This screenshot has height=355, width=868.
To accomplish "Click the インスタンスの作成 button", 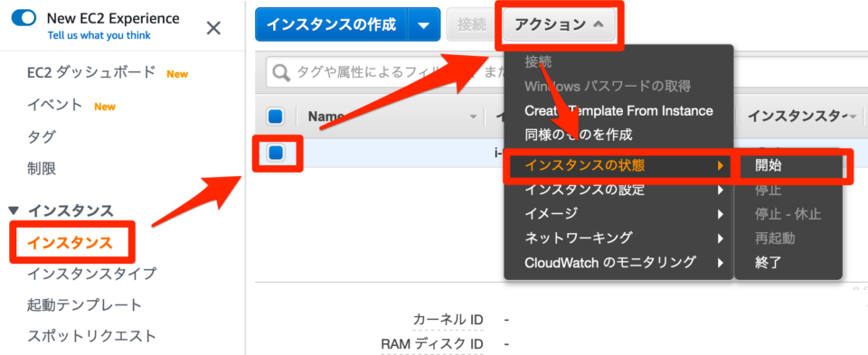I will [331, 24].
